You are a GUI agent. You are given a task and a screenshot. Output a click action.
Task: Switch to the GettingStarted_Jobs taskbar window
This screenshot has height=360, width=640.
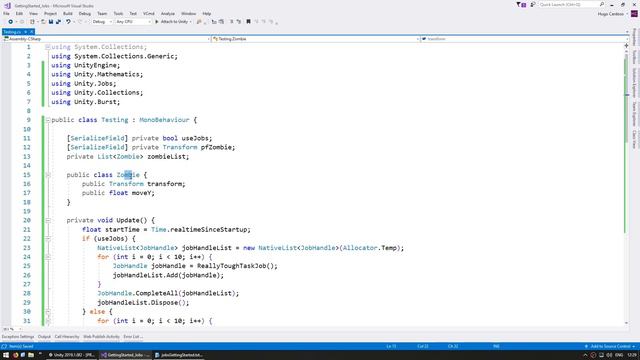pyautogui.click(x=126, y=355)
